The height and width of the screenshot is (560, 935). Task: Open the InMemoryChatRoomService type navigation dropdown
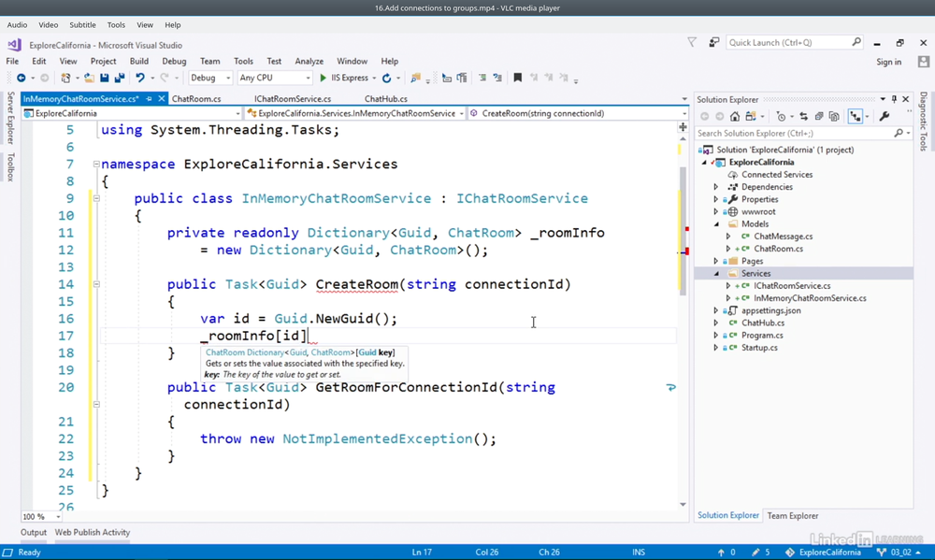[355, 113]
